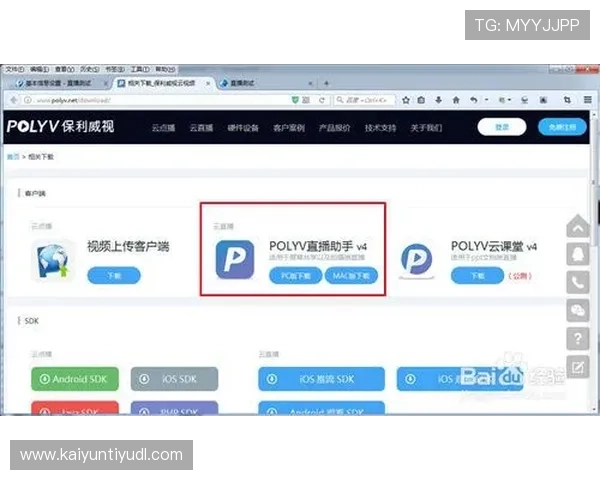The height and width of the screenshot is (480, 600).
Task: Open the 文件 menu in Firefox
Action: click(x=14, y=69)
